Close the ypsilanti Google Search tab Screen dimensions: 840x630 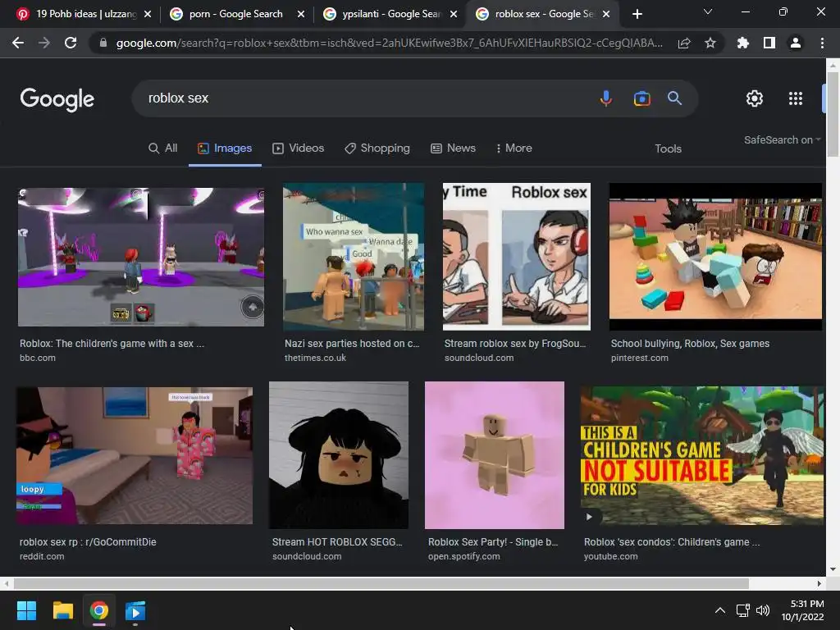point(454,14)
